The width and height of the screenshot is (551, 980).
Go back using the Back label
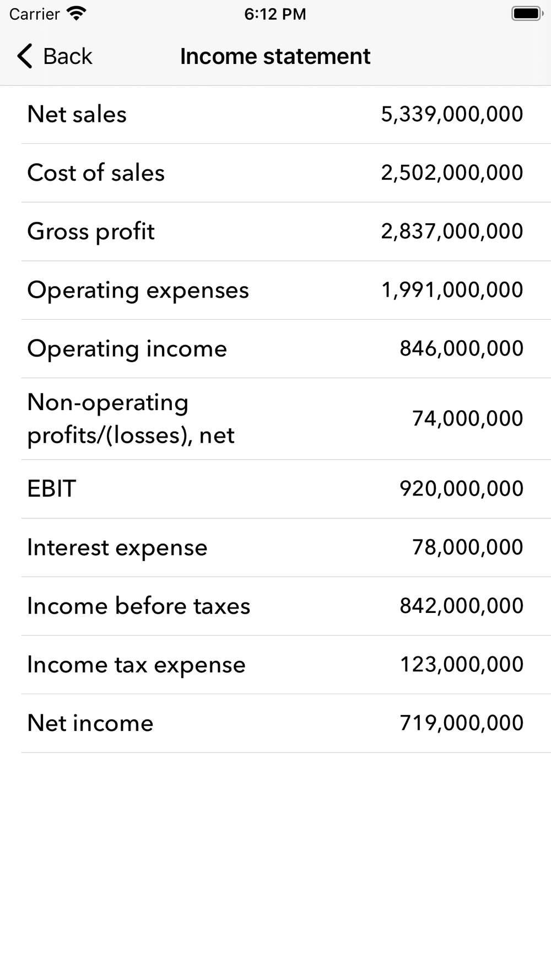pos(67,56)
